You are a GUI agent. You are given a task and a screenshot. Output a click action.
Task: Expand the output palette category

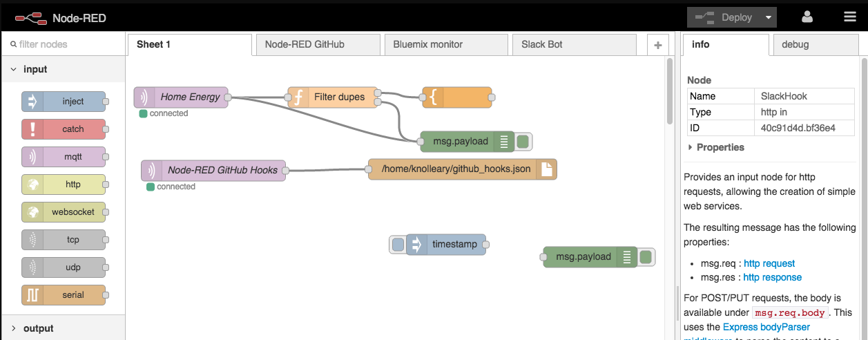14,328
